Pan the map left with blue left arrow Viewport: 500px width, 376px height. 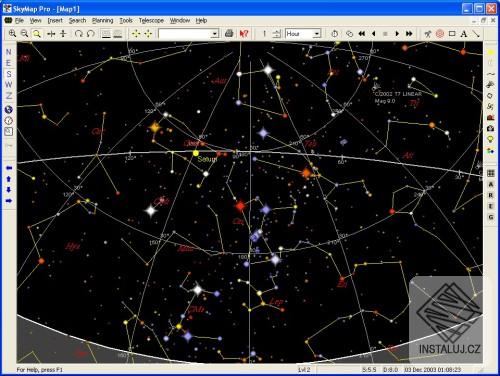(9, 168)
